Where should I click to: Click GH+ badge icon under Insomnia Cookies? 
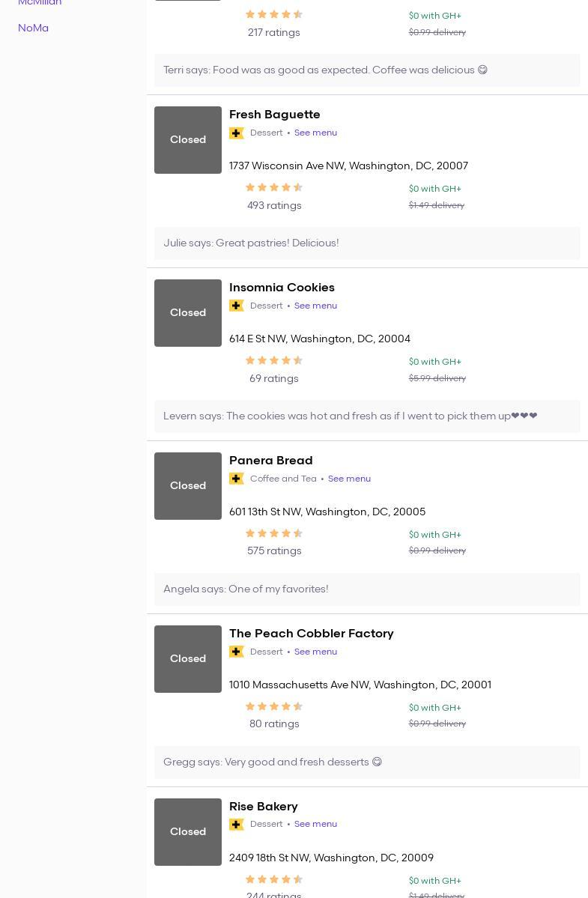[237, 306]
